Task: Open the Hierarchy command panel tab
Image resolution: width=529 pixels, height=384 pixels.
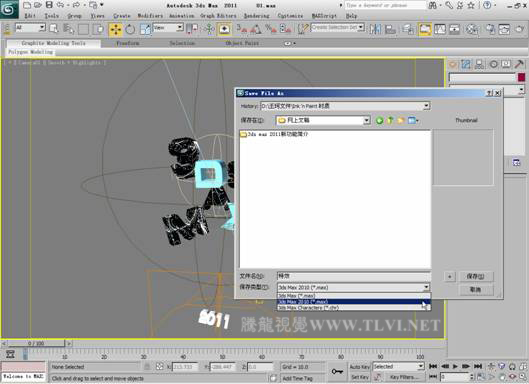Action: pos(479,64)
